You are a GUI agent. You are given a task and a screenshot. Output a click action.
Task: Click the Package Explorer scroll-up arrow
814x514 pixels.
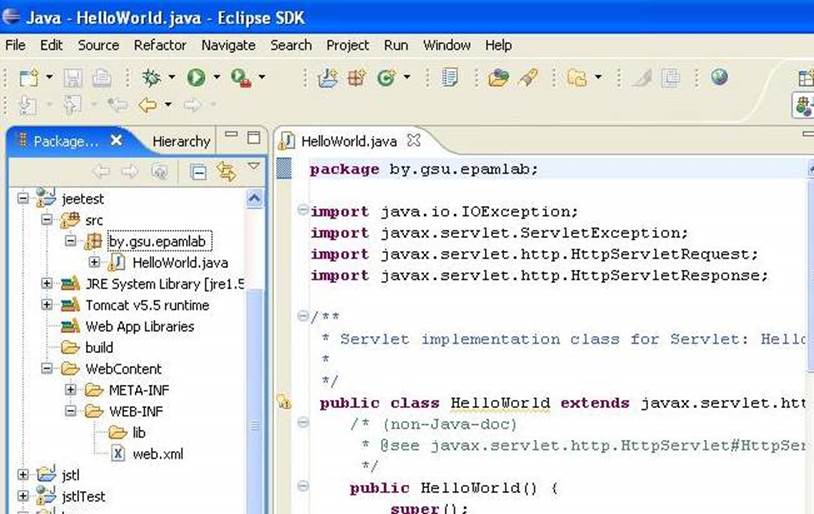point(254,198)
